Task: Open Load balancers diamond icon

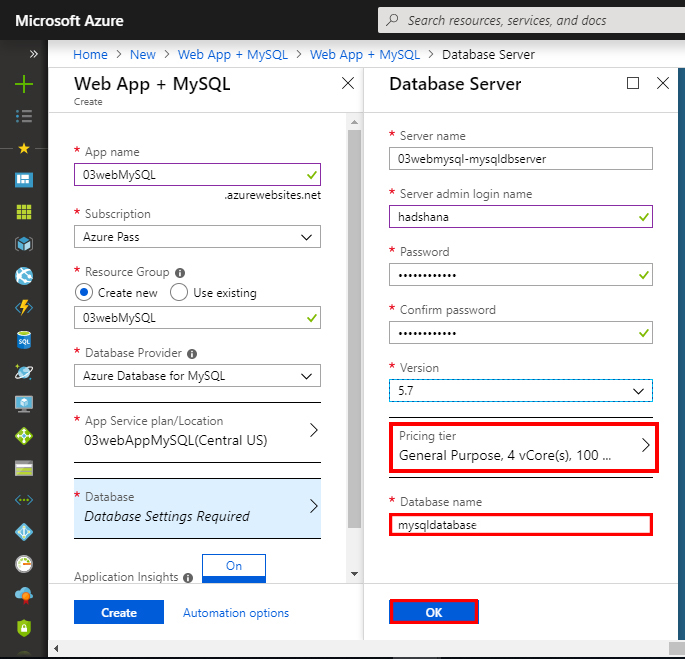Action: pos(24,436)
